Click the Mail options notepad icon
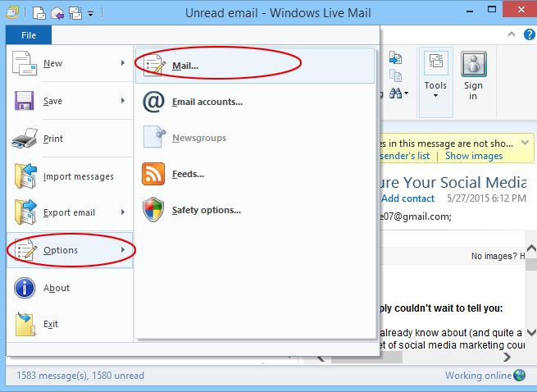The height and width of the screenshot is (392, 537). tap(154, 65)
